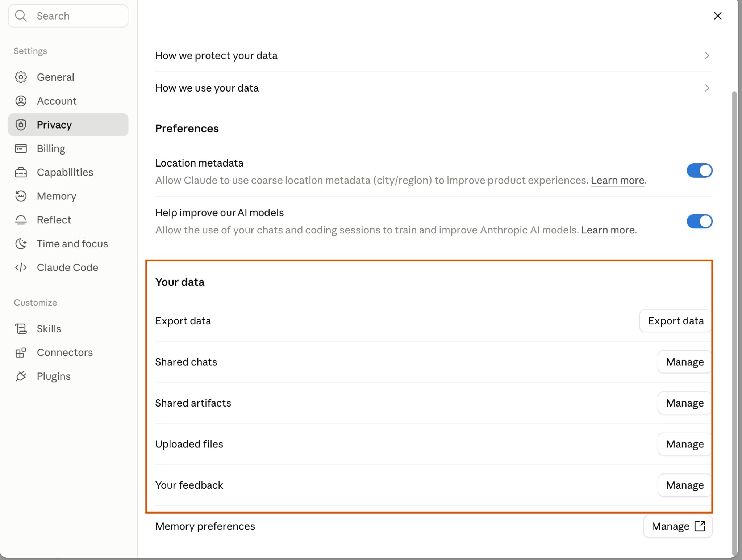742x560 pixels.
Task: Manage Shared chats
Action: (685, 362)
